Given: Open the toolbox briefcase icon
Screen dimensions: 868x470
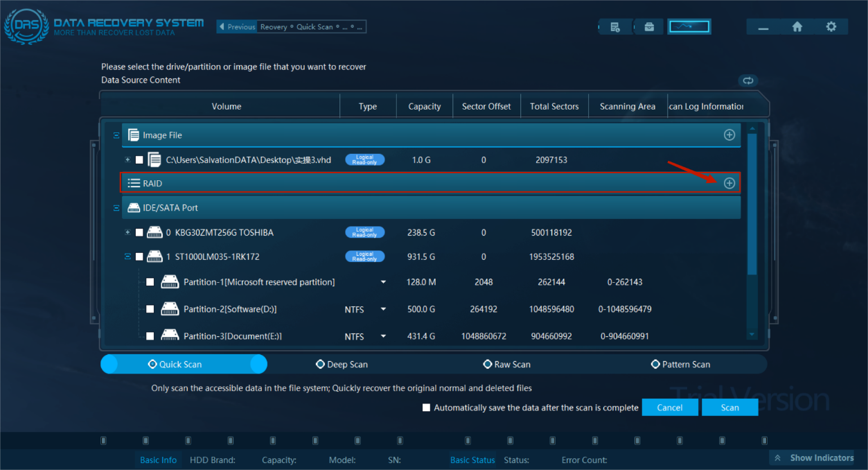Looking at the screenshot, I should [x=649, y=27].
